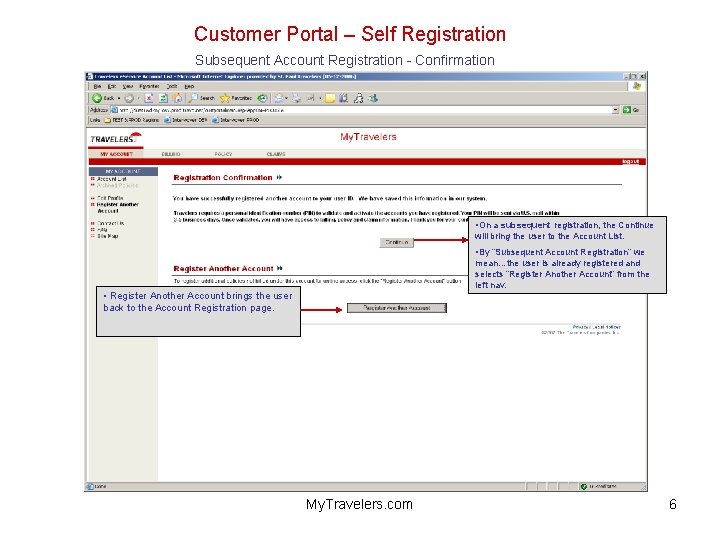720x540 pixels.
Task: Click the Messenger people icon in toolbar
Action: [358, 98]
